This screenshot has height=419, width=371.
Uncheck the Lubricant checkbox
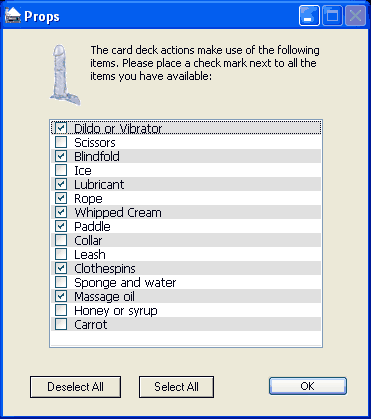61,184
